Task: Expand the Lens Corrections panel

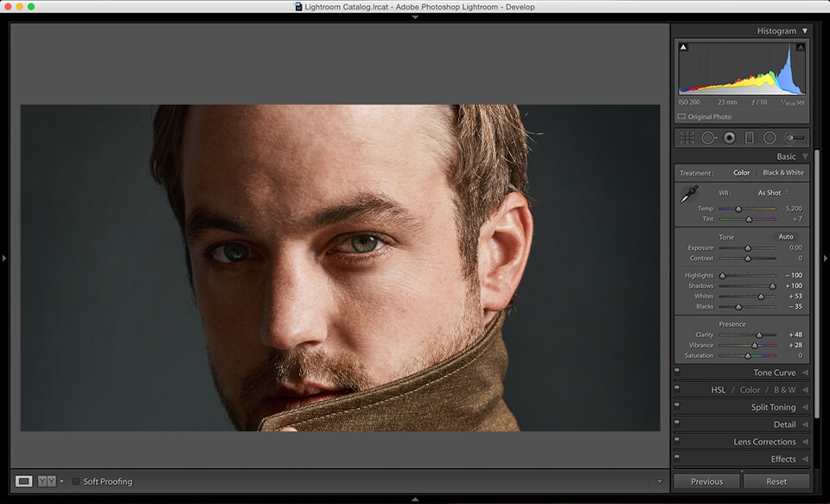Action: tap(764, 442)
